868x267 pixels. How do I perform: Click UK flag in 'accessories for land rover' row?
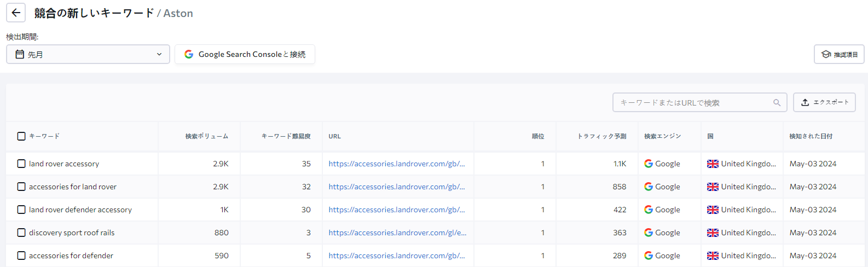pyautogui.click(x=713, y=187)
